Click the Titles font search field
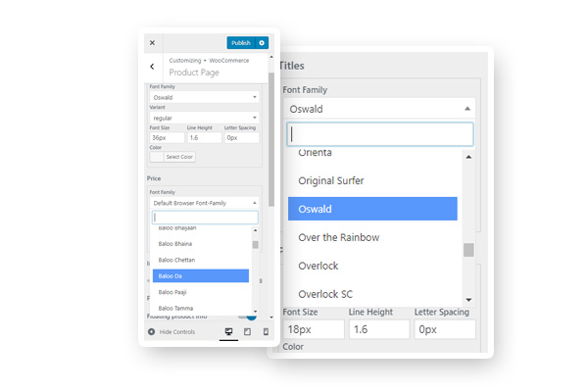588x392 pixels. click(x=380, y=134)
